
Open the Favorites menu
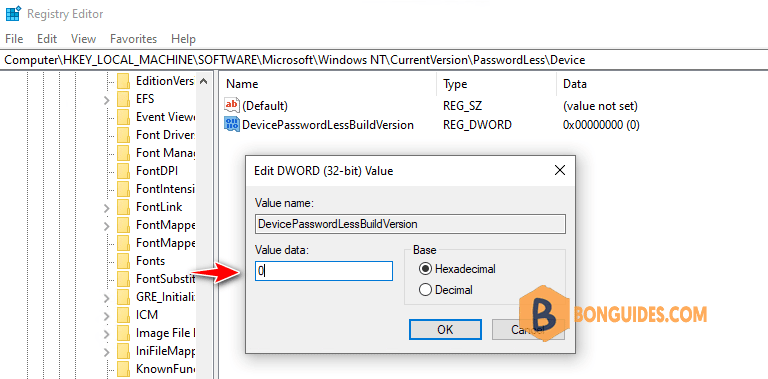(x=133, y=39)
